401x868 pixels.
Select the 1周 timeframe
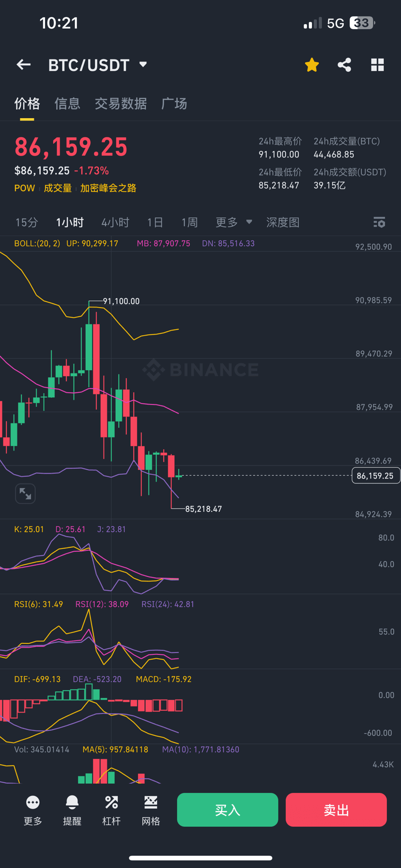click(x=189, y=222)
